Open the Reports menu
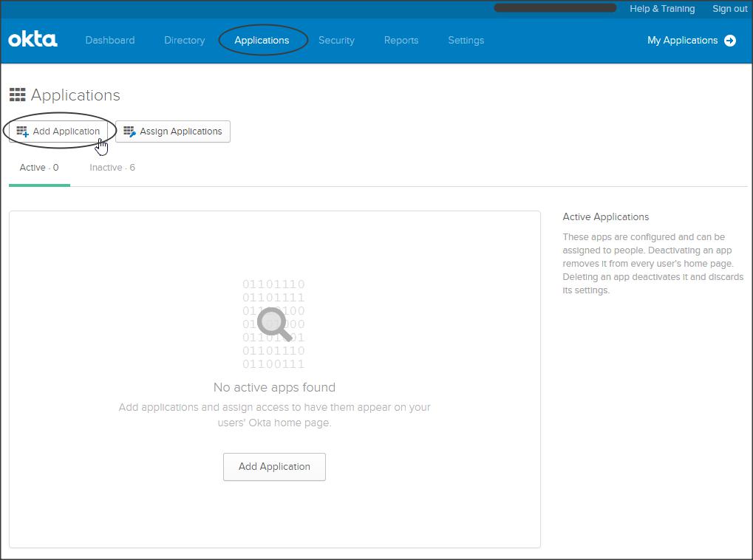This screenshot has width=753, height=560. 401,41
